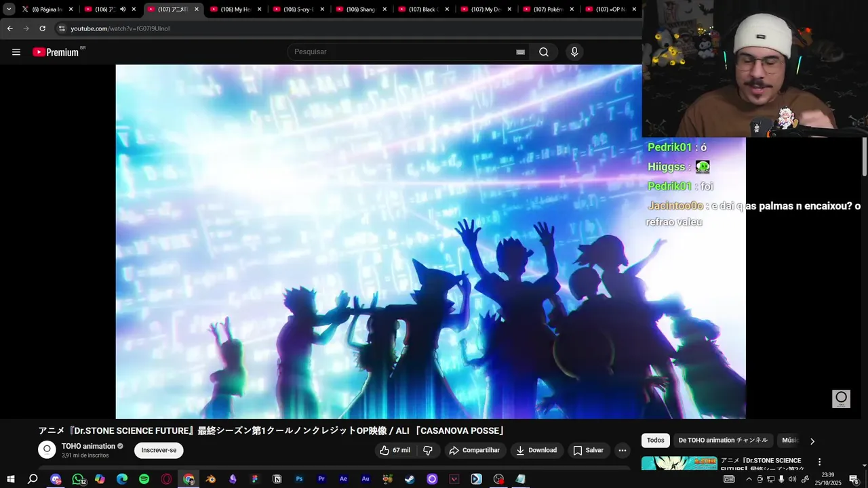
Task: Open the notification center with 8 alerts
Action: (x=854, y=479)
